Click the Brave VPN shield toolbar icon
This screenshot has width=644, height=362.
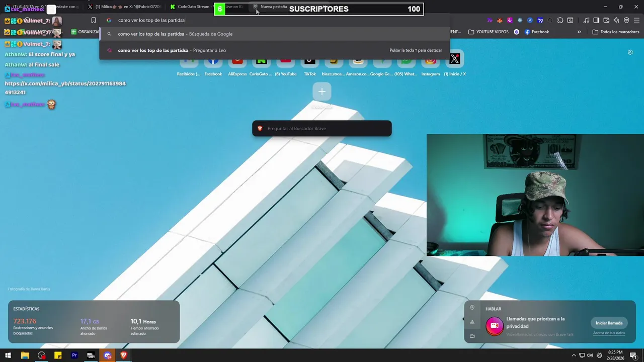pyautogui.click(x=626, y=20)
